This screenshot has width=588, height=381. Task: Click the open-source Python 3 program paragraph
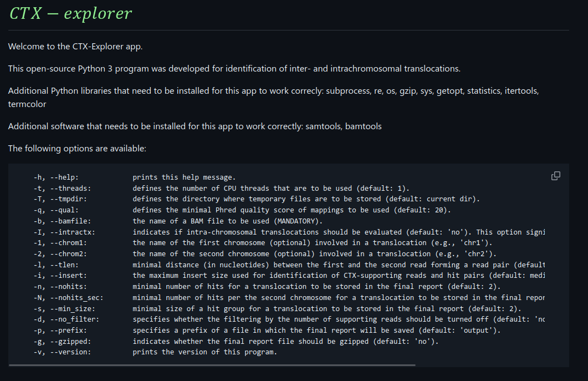234,69
